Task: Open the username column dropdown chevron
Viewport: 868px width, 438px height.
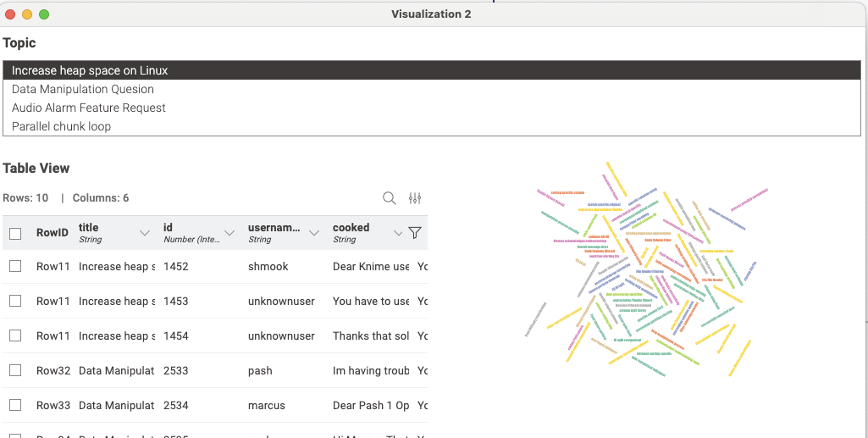Action: (x=314, y=233)
